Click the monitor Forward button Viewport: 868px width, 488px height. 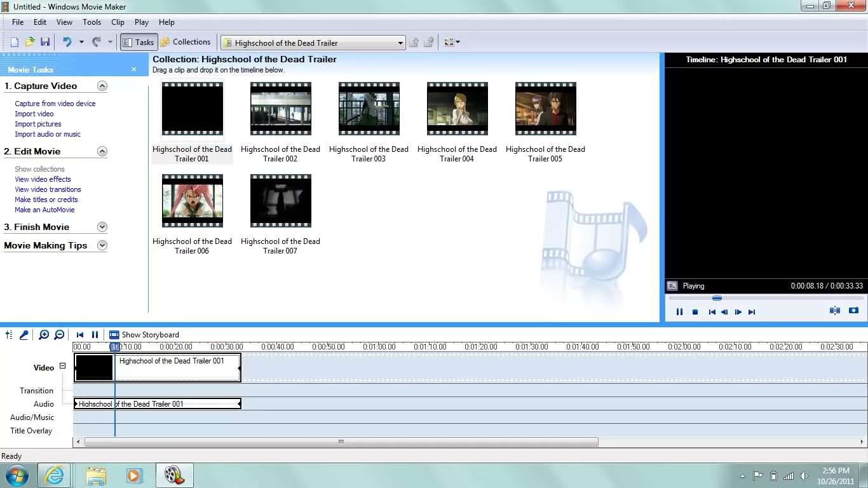(x=752, y=312)
